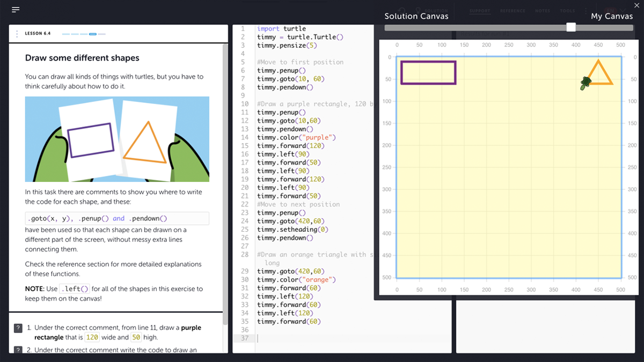Click the '#Draw a purple rectangle' comment line
Viewport: 644px width, 362px height.
[x=315, y=104]
